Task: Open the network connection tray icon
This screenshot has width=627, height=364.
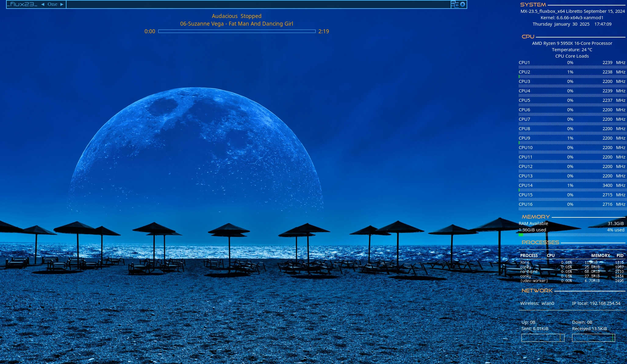Action: tap(455, 4)
